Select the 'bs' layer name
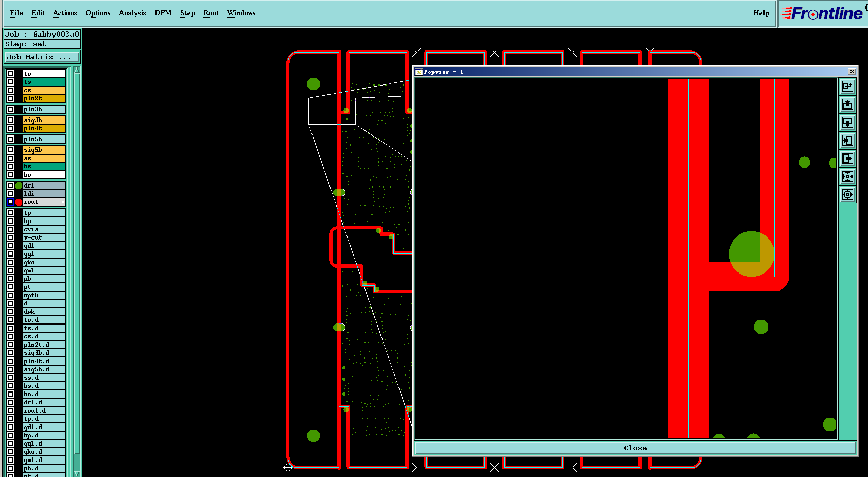The image size is (868, 477). pos(44,166)
